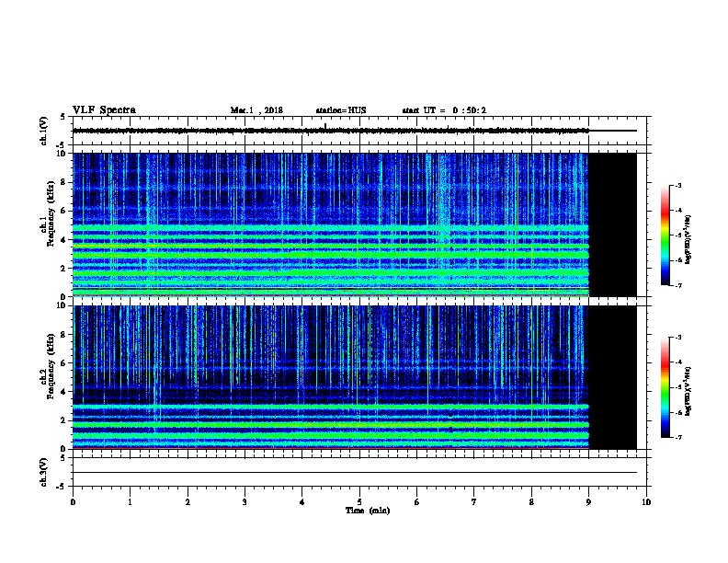Click the ch.1 spectrogram color bar
This screenshot has width=728, height=563.
coord(665,236)
